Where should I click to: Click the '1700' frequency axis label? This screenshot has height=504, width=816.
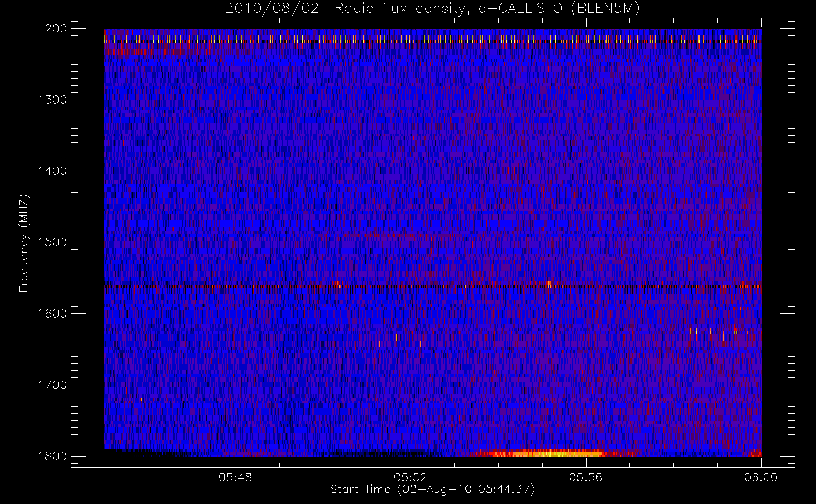point(52,385)
